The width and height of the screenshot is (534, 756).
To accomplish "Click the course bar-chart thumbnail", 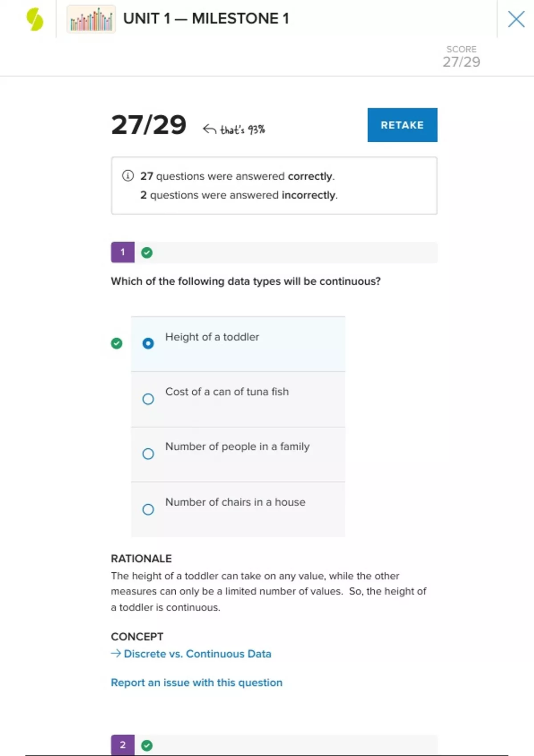I will 91,20.
